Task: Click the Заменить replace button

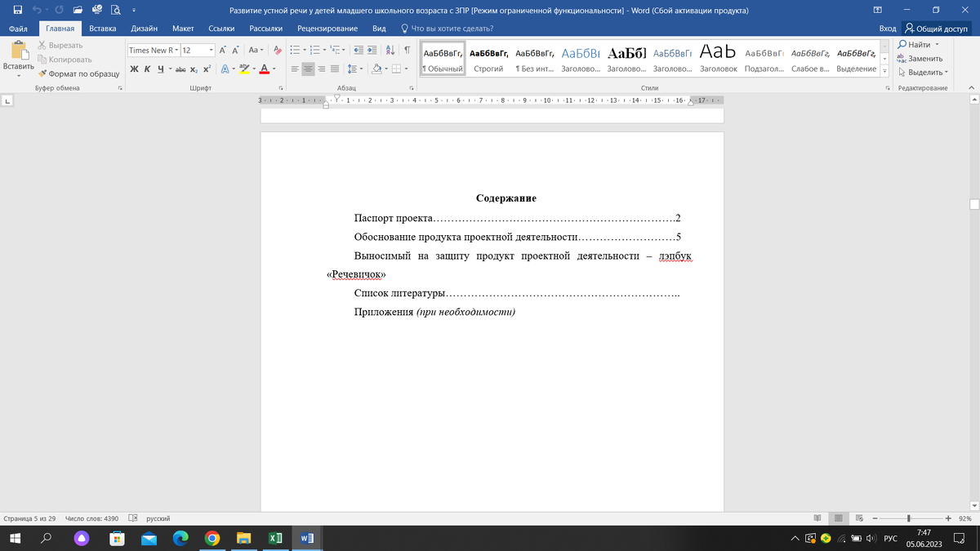Action: pyautogui.click(x=920, y=58)
